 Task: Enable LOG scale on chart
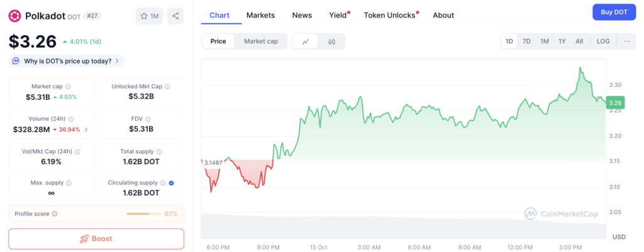pos(602,41)
